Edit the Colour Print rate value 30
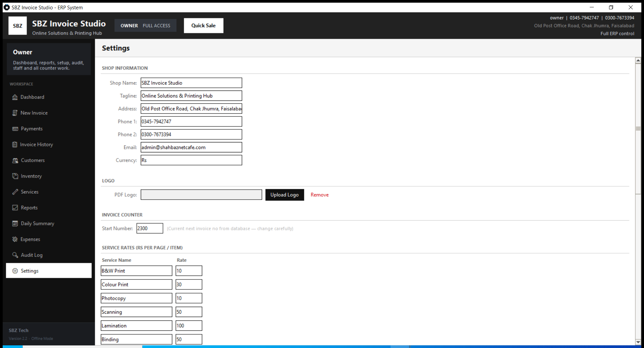 [189, 284]
